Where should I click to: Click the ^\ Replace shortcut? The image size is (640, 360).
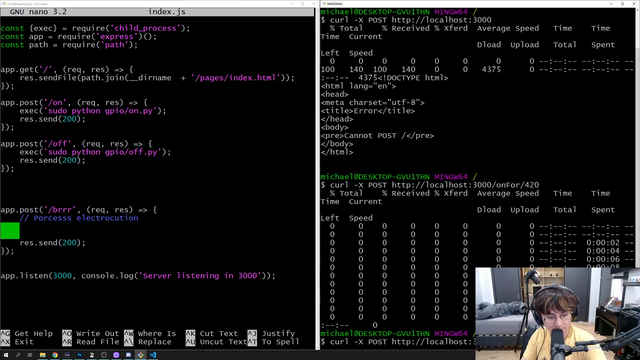(x=148, y=342)
